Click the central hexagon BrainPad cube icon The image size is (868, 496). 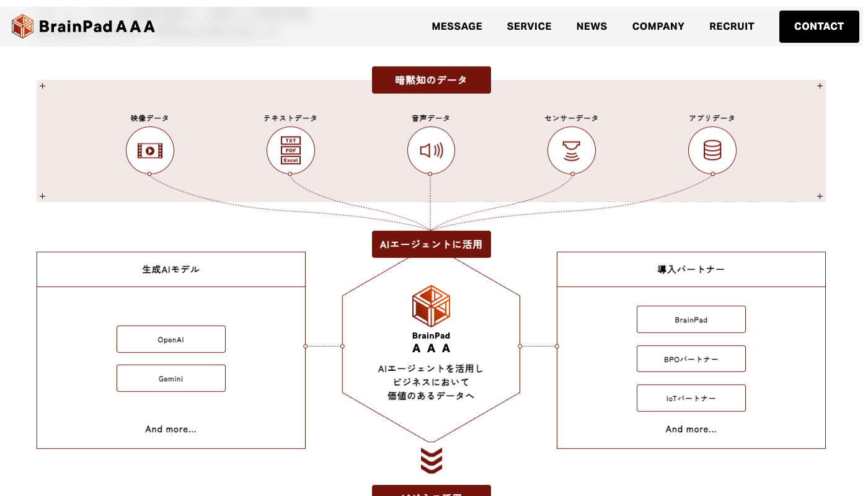[431, 306]
